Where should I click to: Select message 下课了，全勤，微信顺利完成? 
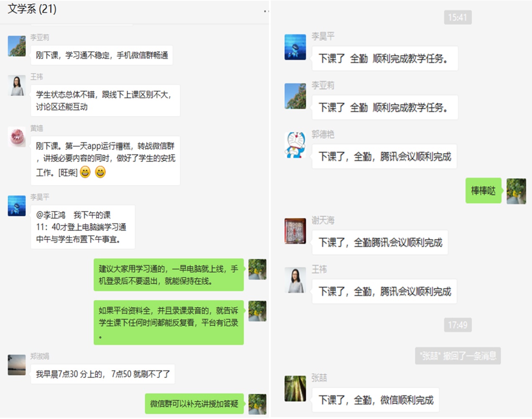click(x=376, y=400)
